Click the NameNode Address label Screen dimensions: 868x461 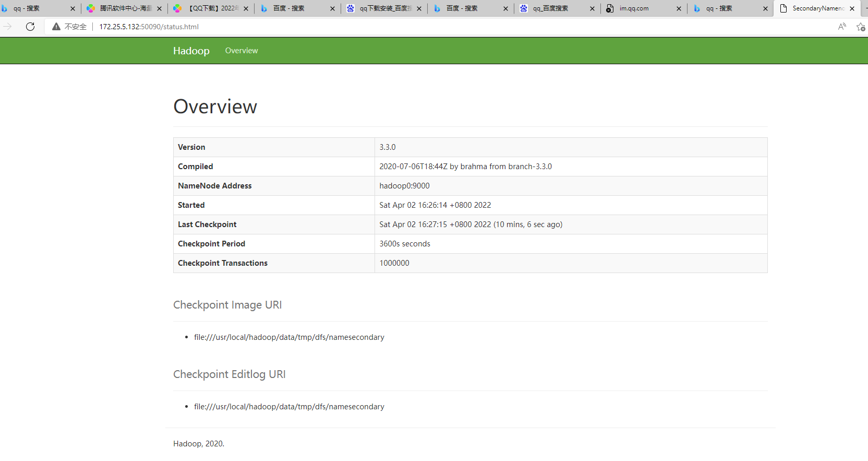click(215, 186)
